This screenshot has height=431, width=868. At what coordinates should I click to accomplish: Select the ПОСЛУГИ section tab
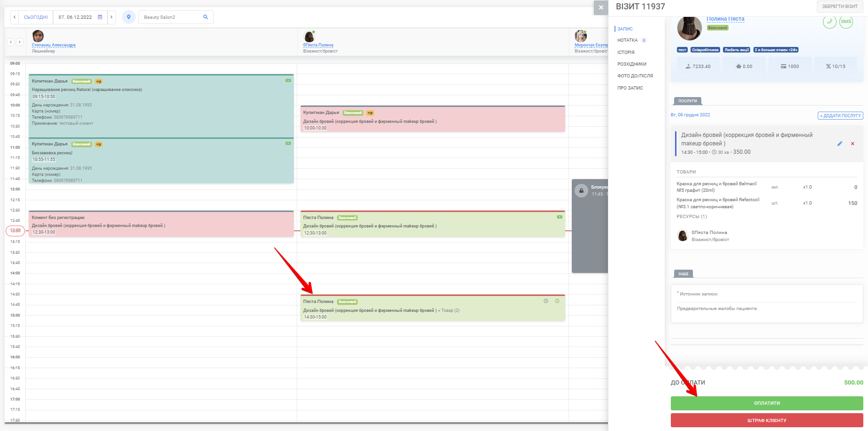pyautogui.click(x=688, y=101)
